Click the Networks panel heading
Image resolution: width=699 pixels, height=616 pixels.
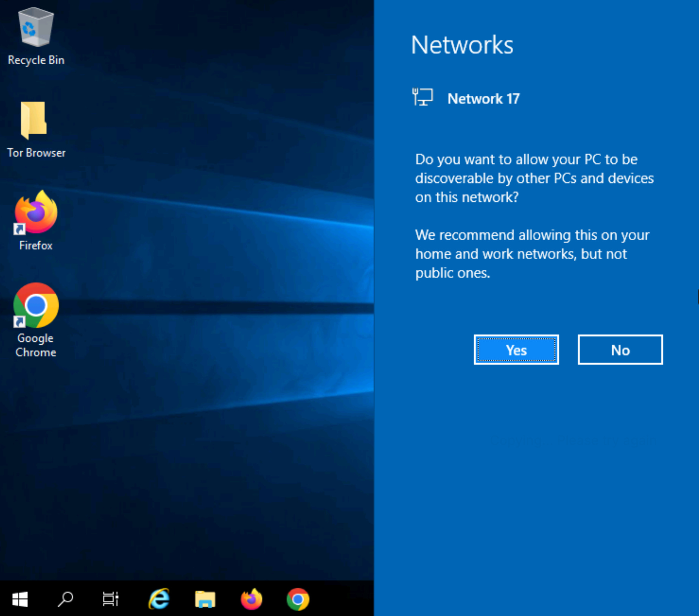[462, 44]
